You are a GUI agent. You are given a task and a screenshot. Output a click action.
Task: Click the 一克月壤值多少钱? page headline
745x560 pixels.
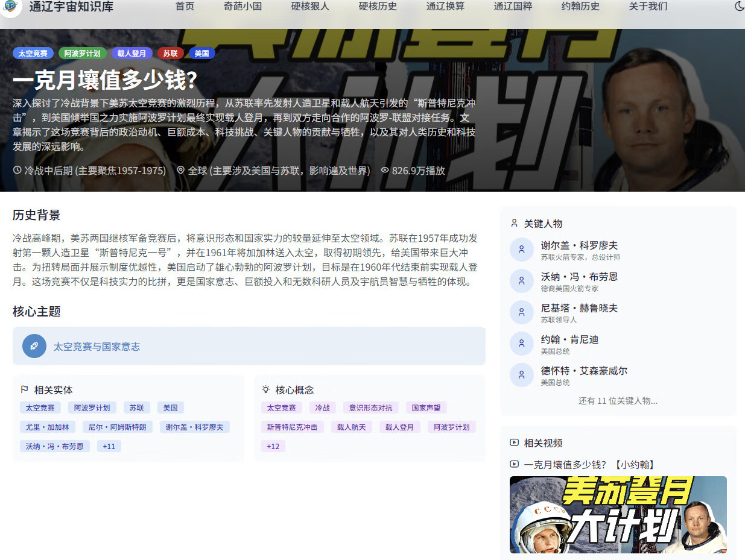click(x=105, y=80)
